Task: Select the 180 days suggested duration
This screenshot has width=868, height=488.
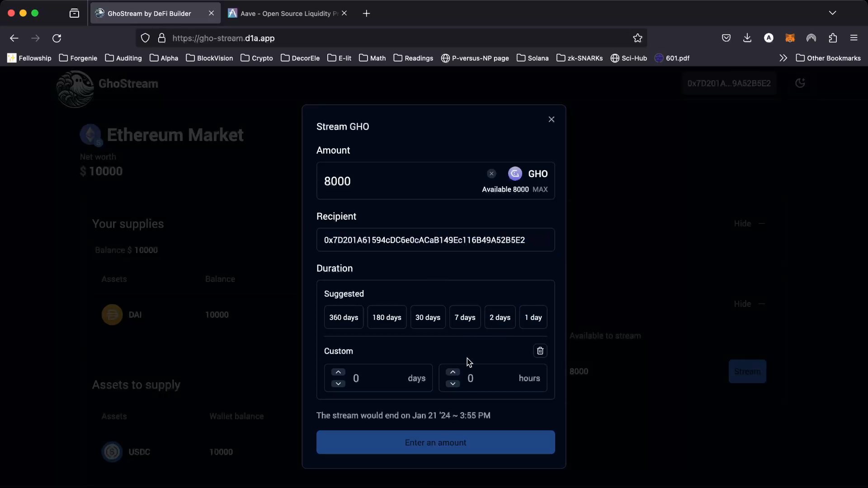Action: tap(387, 317)
